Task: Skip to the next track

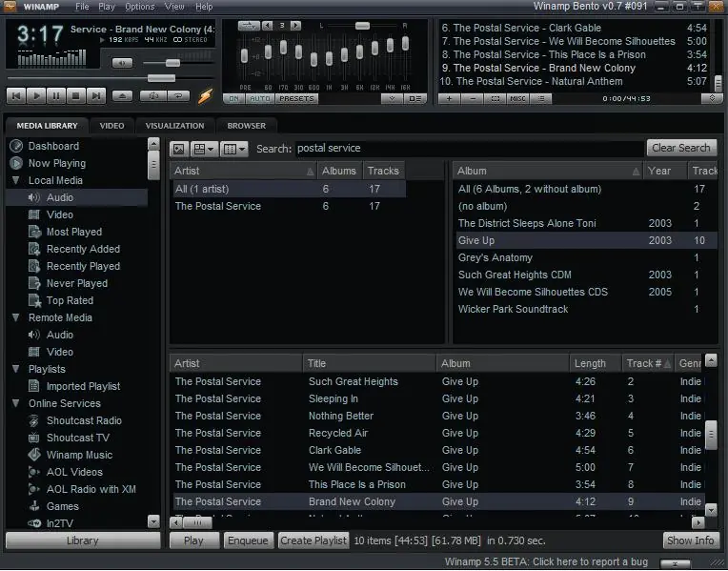Action: [96, 96]
